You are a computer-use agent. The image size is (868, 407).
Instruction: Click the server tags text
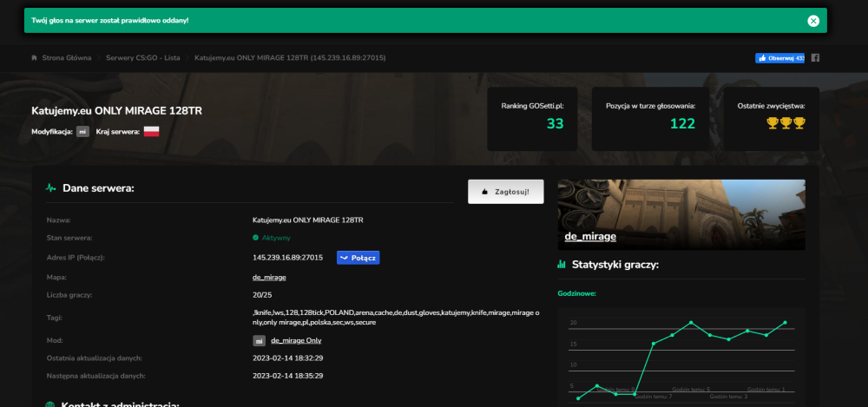(x=396, y=318)
